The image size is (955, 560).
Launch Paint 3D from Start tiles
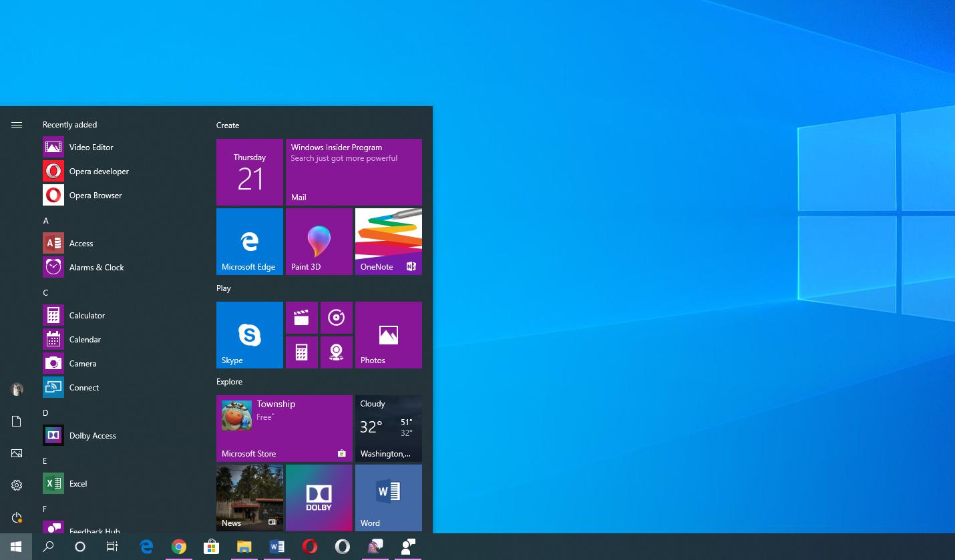click(319, 241)
